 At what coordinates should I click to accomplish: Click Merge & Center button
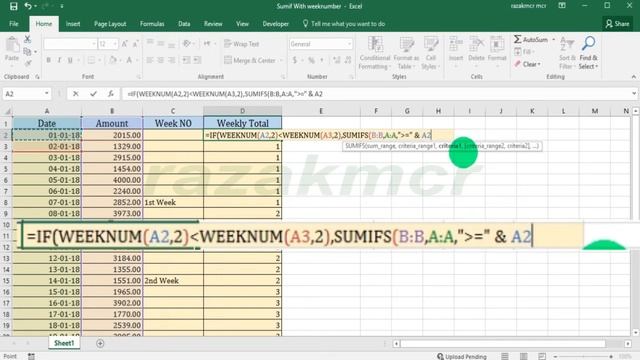pos(250,60)
